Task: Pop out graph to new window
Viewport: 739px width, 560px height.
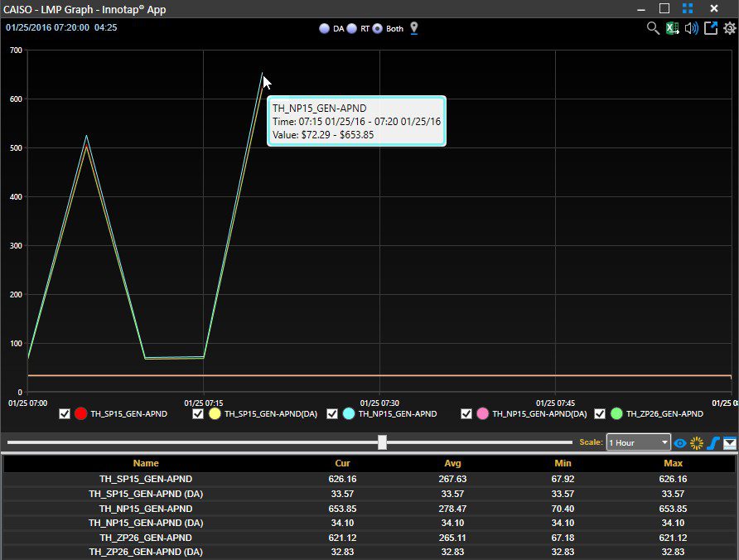Action: coord(711,28)
